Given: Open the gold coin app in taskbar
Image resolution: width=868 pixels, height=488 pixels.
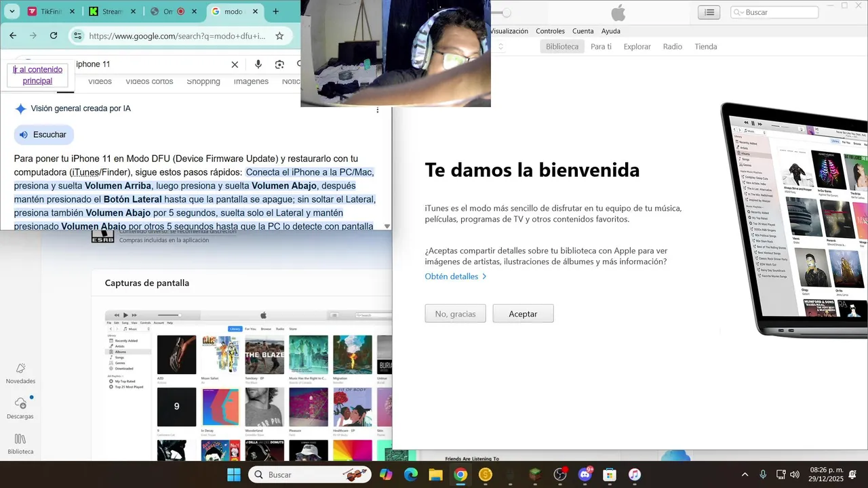Looking at the screenshot, I should click(x=485, y=474).
